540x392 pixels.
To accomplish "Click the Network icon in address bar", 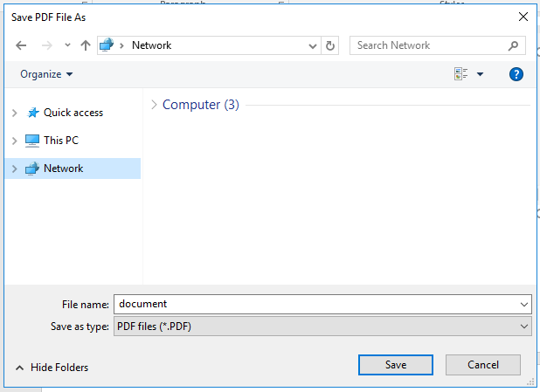I will [x=107, y=45].
